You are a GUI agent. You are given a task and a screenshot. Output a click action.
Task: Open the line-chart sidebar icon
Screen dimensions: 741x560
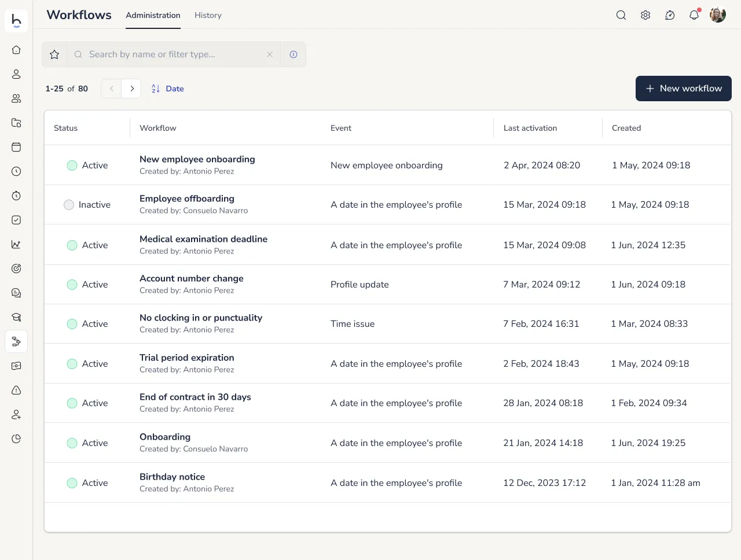point(16,244)
